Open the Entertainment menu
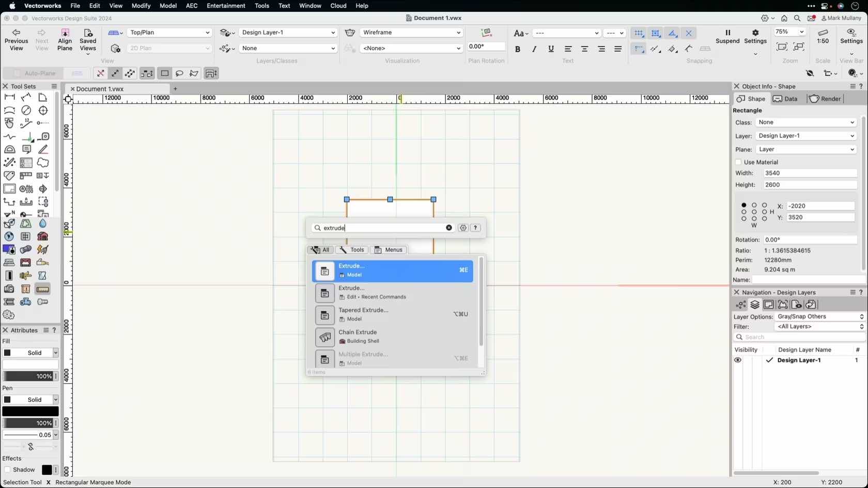The height and width of the screenshot is (488, 868). click(x=226, y=6)
